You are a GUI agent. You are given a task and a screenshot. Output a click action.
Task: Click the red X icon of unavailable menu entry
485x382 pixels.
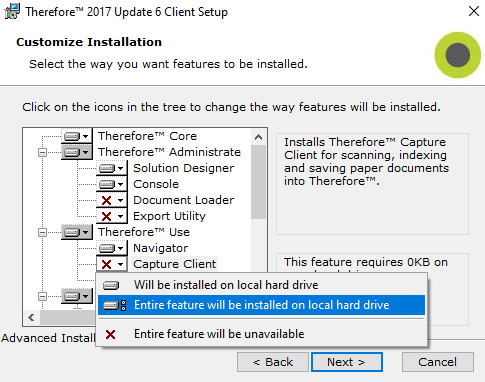[x=110, y=334]
